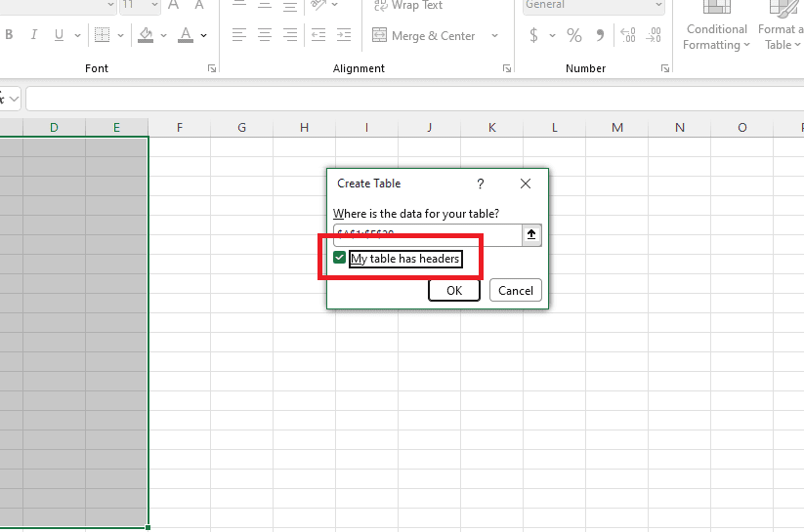Click OK in Create Table dialog
This screenshot has height=532, width=804.
454,291
